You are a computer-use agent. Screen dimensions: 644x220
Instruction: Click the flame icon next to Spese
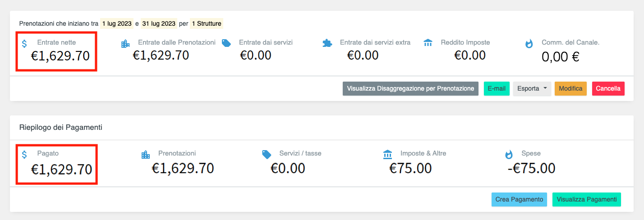pos(509,155)
